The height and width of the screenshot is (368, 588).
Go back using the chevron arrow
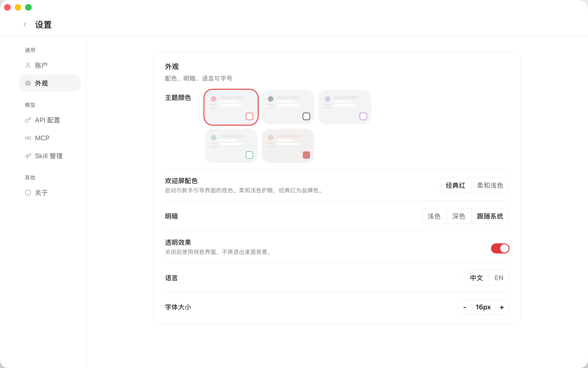point(25,24)
